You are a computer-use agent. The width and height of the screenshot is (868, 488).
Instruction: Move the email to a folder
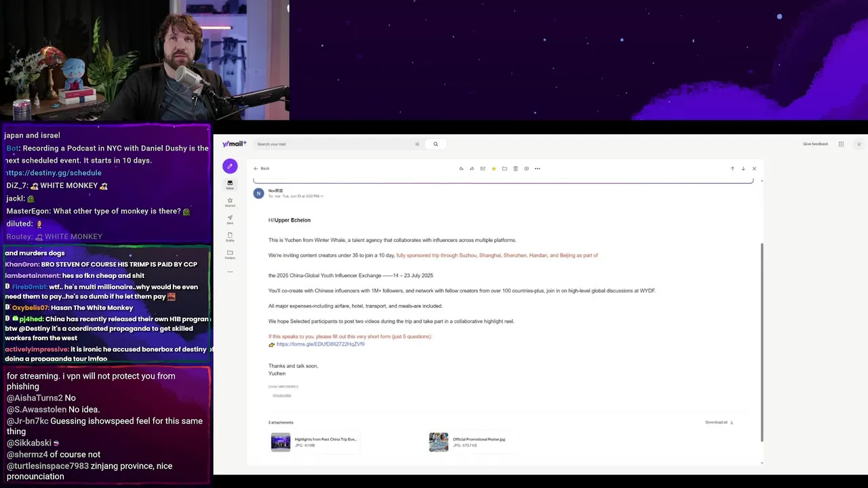(x=505, y=168)
